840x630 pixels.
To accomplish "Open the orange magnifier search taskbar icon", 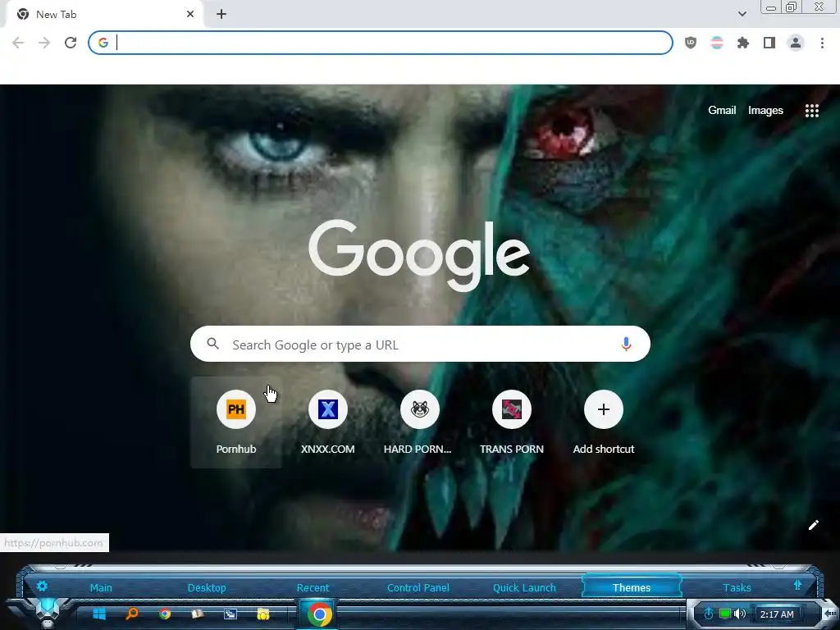I will (132, 614).
